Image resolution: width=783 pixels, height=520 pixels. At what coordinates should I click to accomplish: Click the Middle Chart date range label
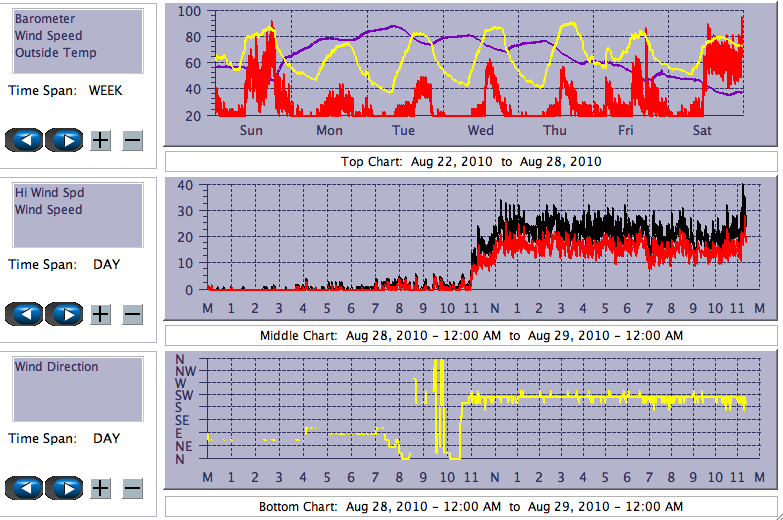pos(471,335)
